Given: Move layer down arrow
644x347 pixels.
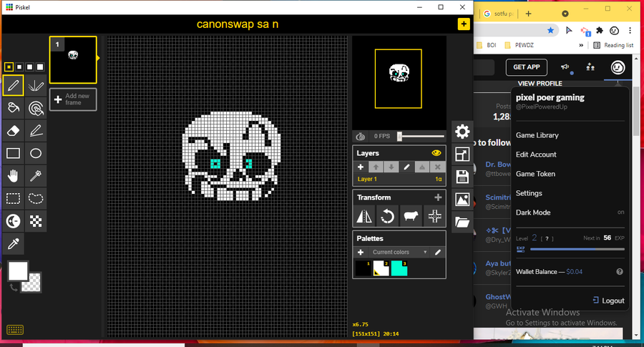Looking at the screenshot, I should tap(391, 167).
